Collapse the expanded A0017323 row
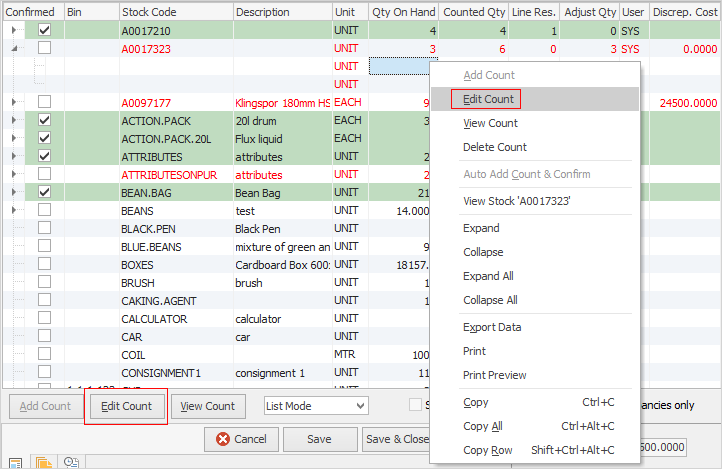 (x=14, y=48)
